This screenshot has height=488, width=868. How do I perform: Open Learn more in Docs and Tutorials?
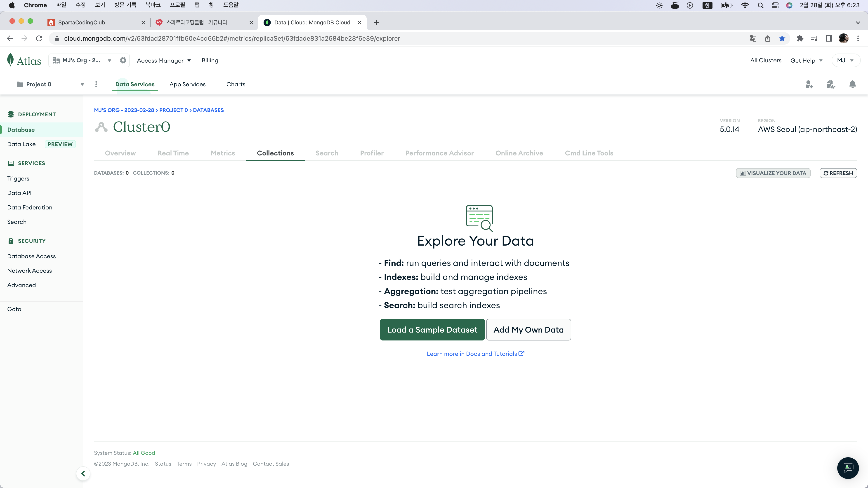[x=475, y=354]
